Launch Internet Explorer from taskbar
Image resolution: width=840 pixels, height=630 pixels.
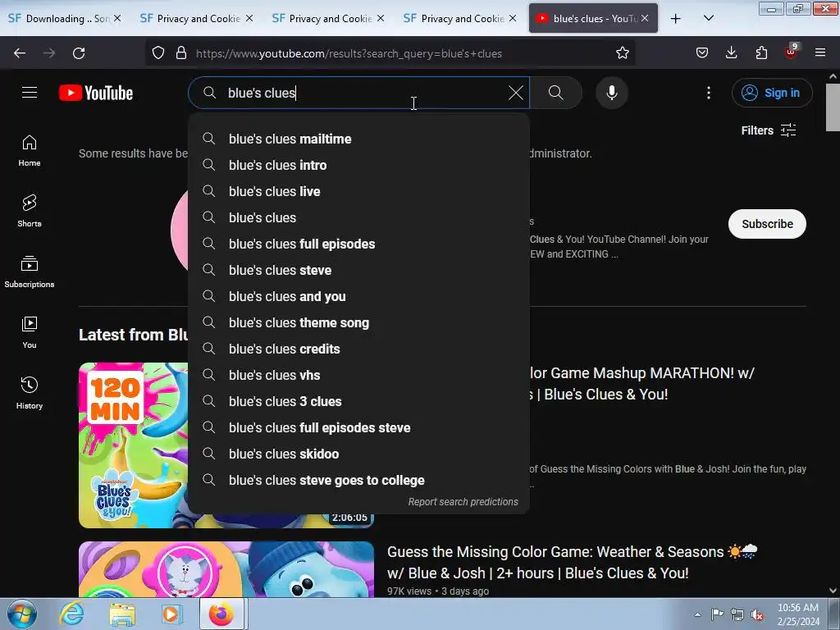(x=71, y=614)
